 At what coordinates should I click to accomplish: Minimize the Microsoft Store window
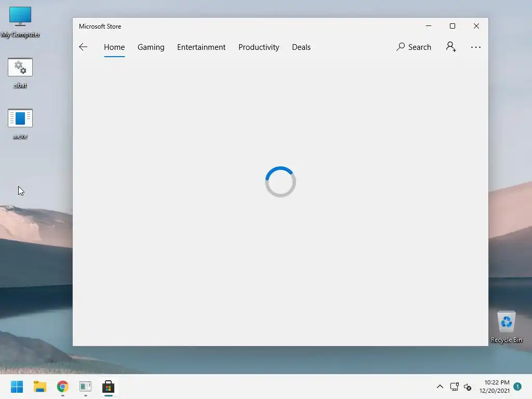point(429,26)
